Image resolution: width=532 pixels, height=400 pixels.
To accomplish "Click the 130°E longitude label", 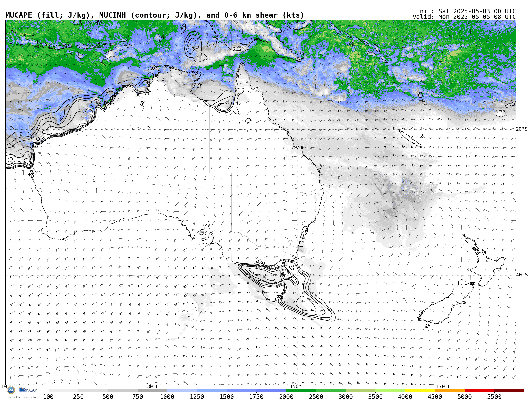I will (151, 386).
